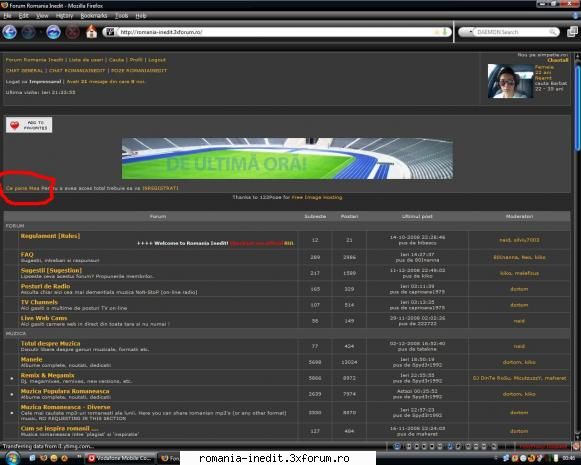The height and width of the screenshot is (465, 581).
Task: Click the Logout link
Action: 157,60
